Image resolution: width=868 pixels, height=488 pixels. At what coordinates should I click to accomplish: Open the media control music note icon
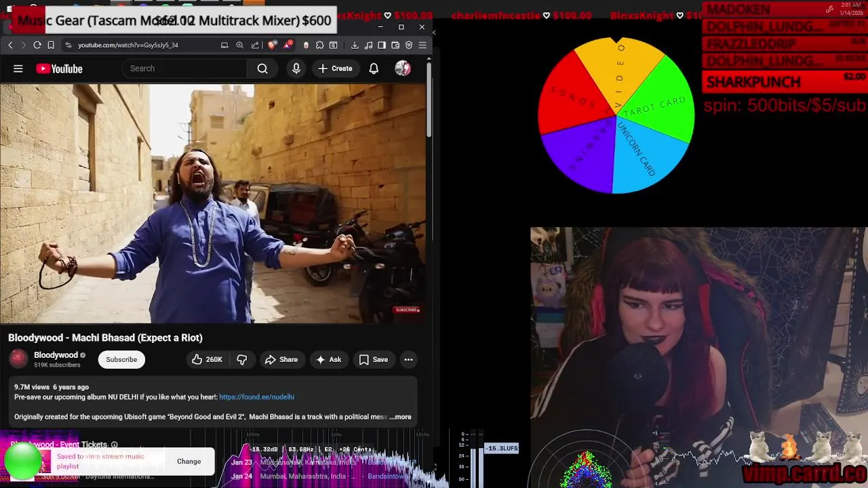pos(368,45)
